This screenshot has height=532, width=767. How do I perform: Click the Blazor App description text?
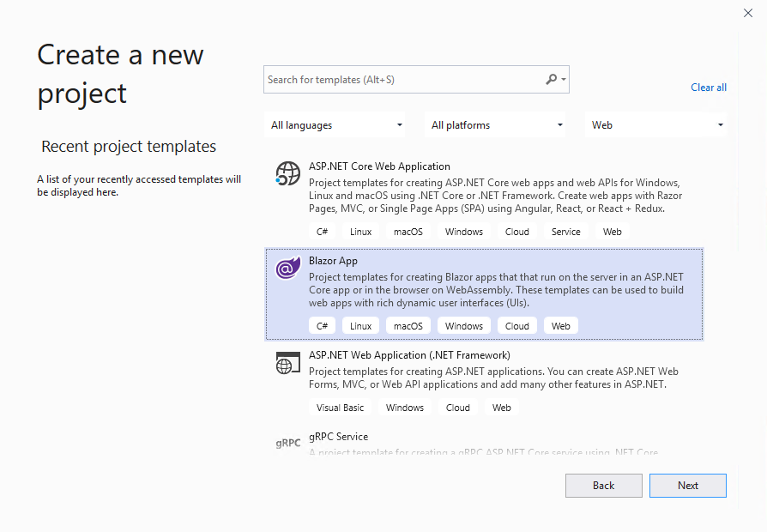coord(496,290)
